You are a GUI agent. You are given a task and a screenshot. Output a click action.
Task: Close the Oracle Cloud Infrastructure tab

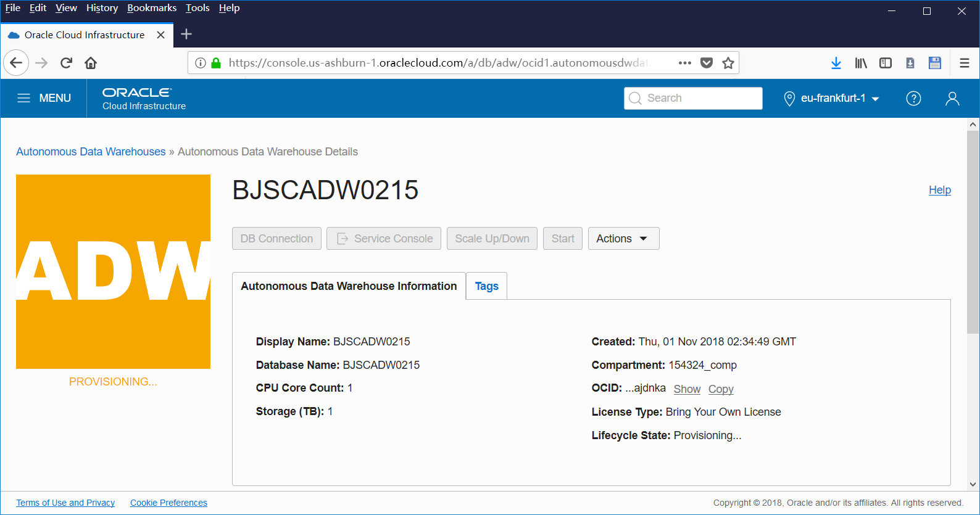[160, 35]
